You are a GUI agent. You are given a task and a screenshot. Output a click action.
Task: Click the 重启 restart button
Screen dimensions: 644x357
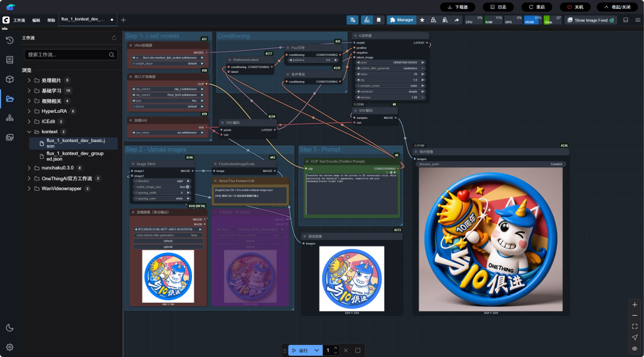point(537,7)
